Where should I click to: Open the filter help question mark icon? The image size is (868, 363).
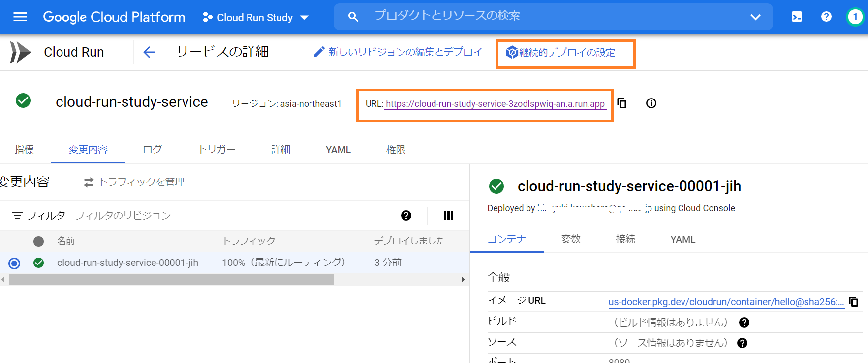click(406, 215)
